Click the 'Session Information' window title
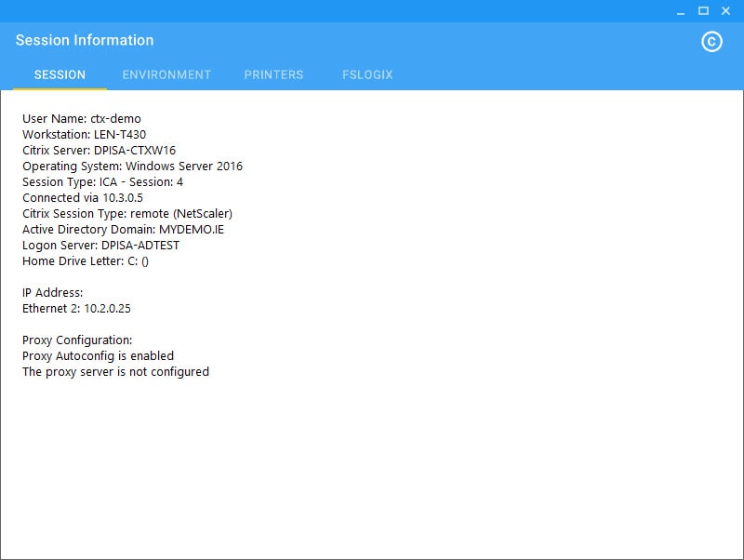This screenshot has height=560, width=744. point(85,40)
